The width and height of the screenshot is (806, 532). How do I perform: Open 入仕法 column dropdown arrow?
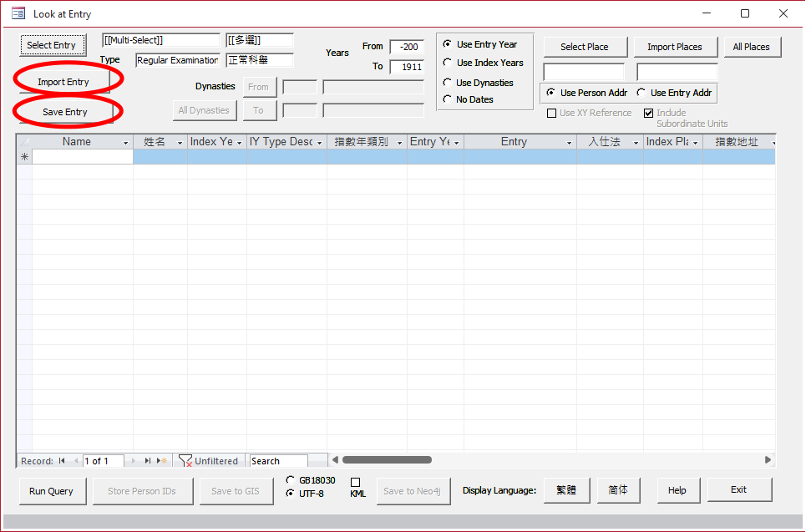click(x=636, y=143)
